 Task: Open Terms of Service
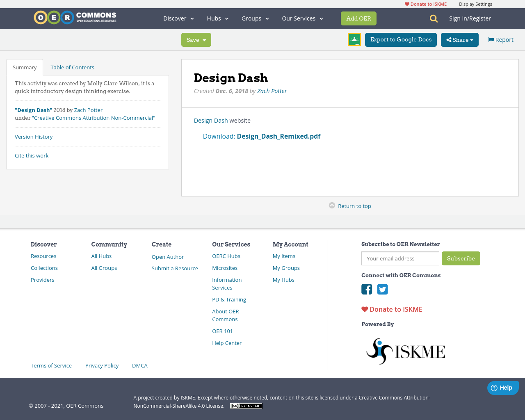[x=51, y=365]
